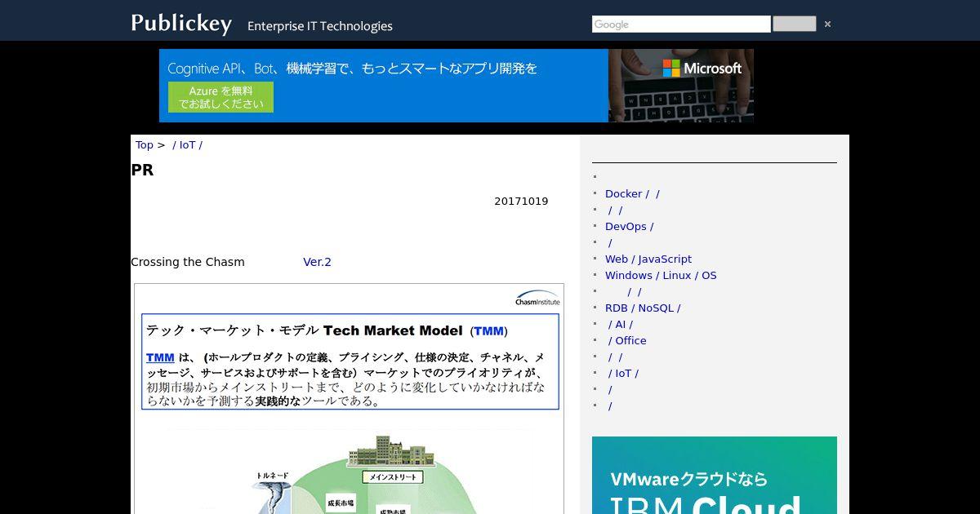This screenshot has height=514, width=980.
Task: Click the green Azure free trial button
Action: (220, 97)
